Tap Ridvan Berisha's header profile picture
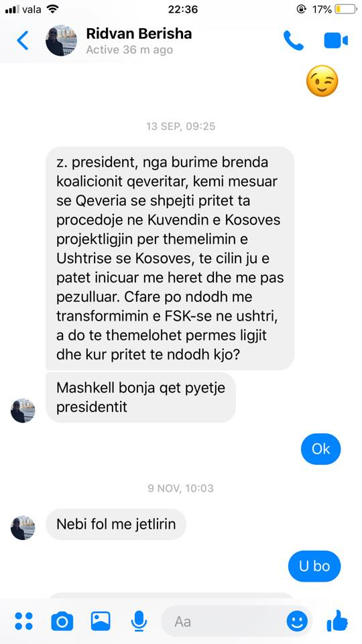Image resolution: width=362 pixels, height=644 pixels. [x=61, y=41]
